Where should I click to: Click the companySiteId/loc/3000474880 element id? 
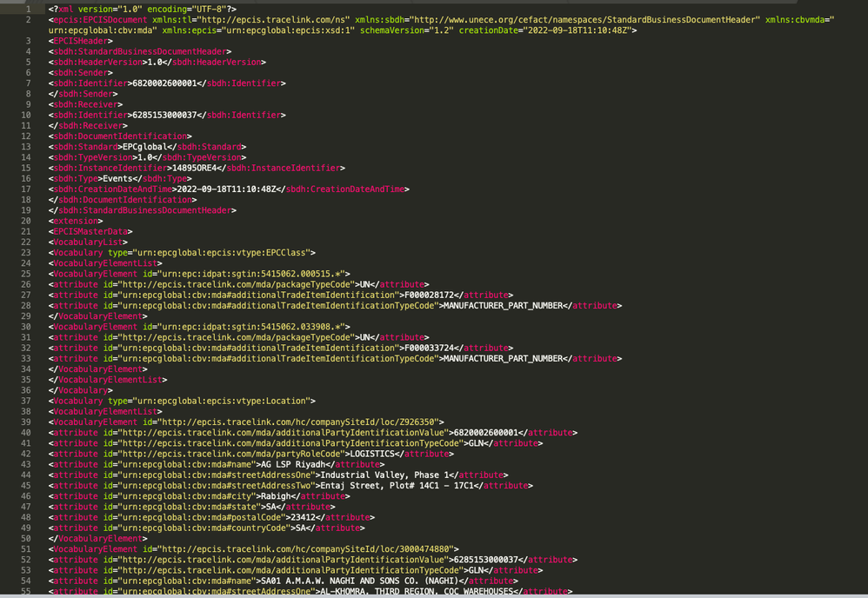[x=306, y=549]
